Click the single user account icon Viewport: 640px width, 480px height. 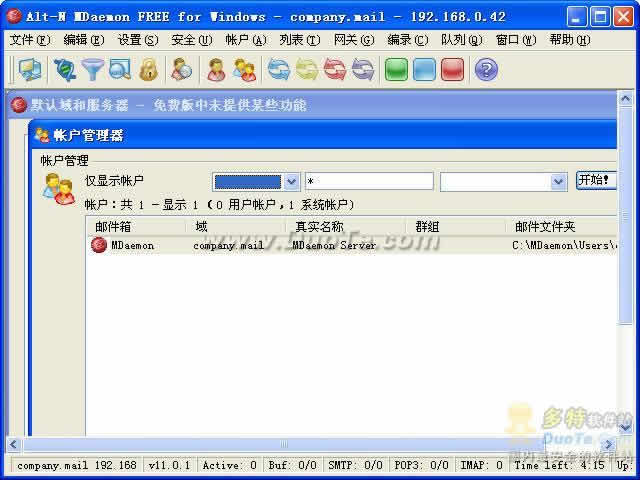[216, 69]
